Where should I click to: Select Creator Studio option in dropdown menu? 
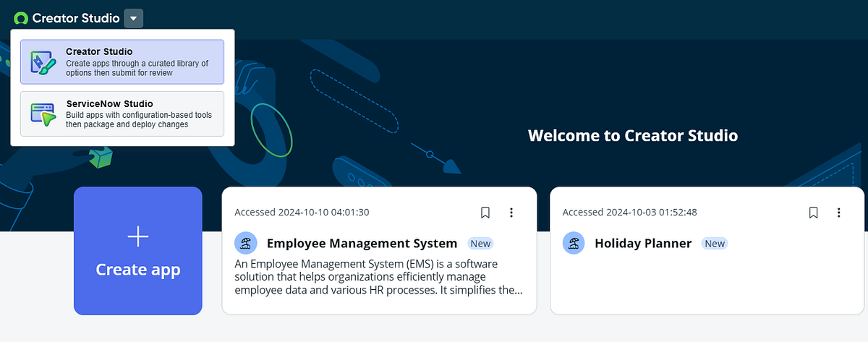click(x=122, y=62)
